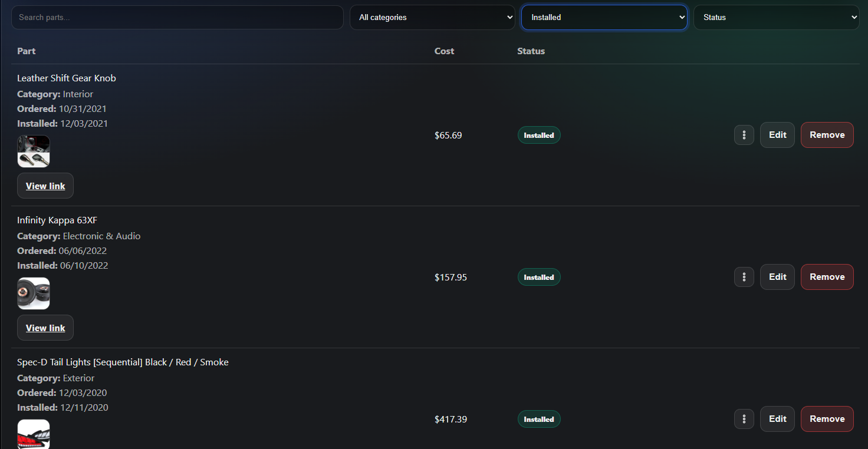
Task: Open the Infinity Kappa 63XF speaker thumbnail
Action: pos(34,293)
